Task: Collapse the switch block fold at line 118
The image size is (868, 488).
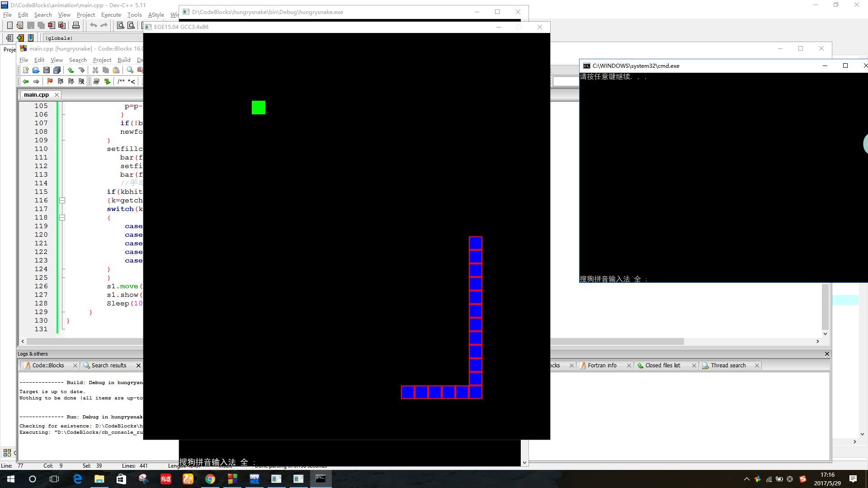Action: (62, 217)
